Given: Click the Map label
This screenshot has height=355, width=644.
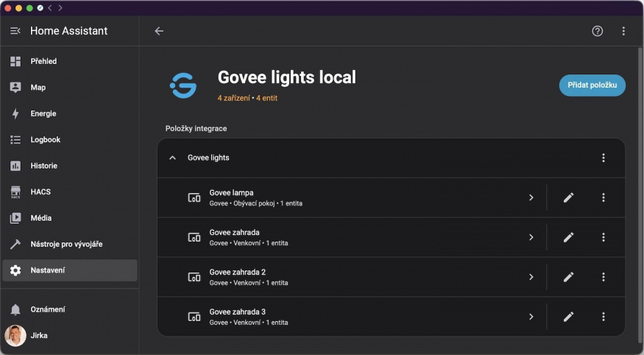Looking at the screenshot, I should [x=38, y=88].
